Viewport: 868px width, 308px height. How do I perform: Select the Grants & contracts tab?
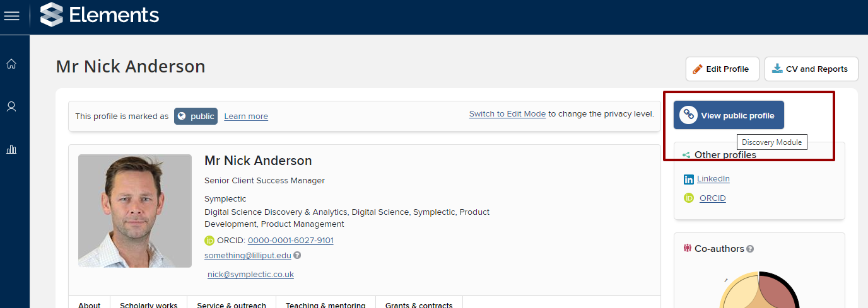(x=419, y=305)
